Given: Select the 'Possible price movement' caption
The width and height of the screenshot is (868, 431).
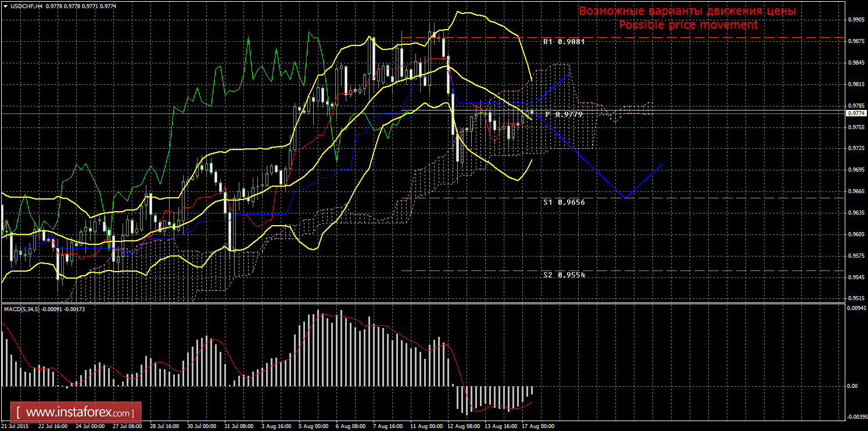Looking at the screenshot, I should (688, 24).
